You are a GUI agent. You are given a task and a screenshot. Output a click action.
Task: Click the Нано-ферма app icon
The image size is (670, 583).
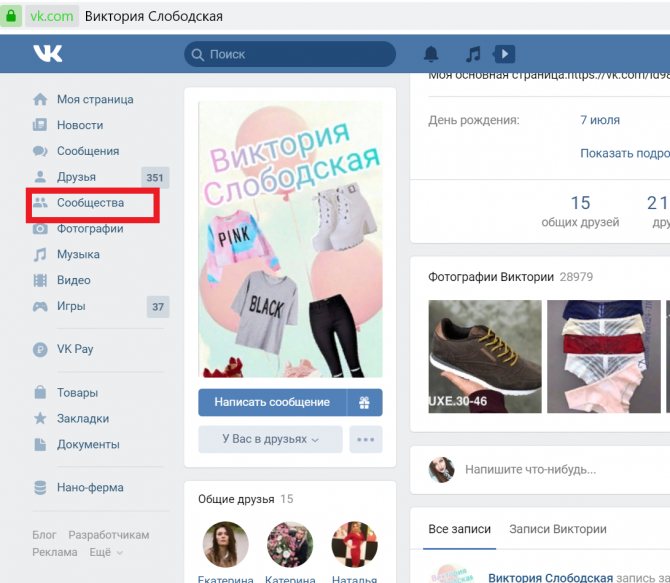[40, 487]
